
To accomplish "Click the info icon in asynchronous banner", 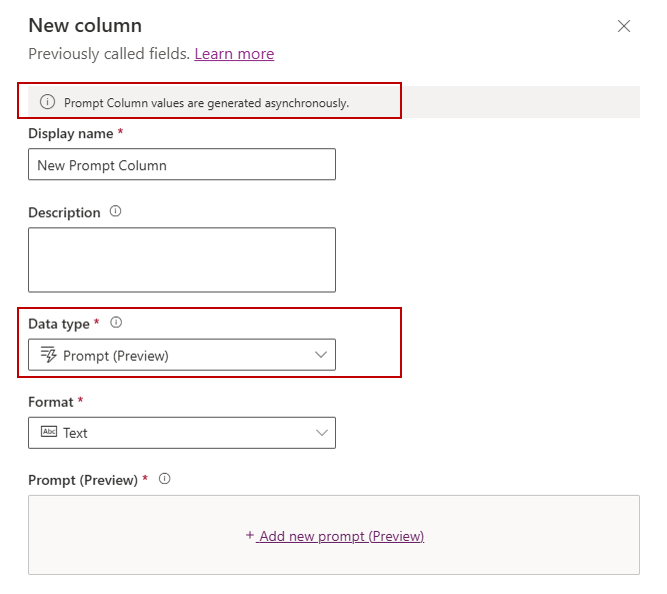I will [47, 102].
